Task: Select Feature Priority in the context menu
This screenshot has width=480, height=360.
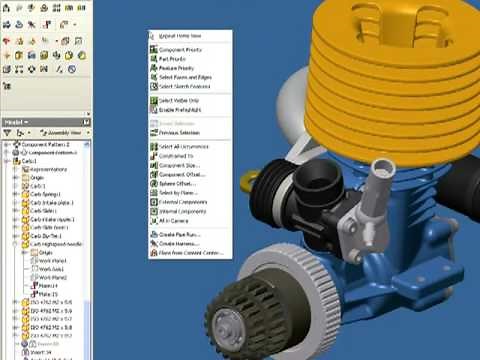Action: coord(190,68)
